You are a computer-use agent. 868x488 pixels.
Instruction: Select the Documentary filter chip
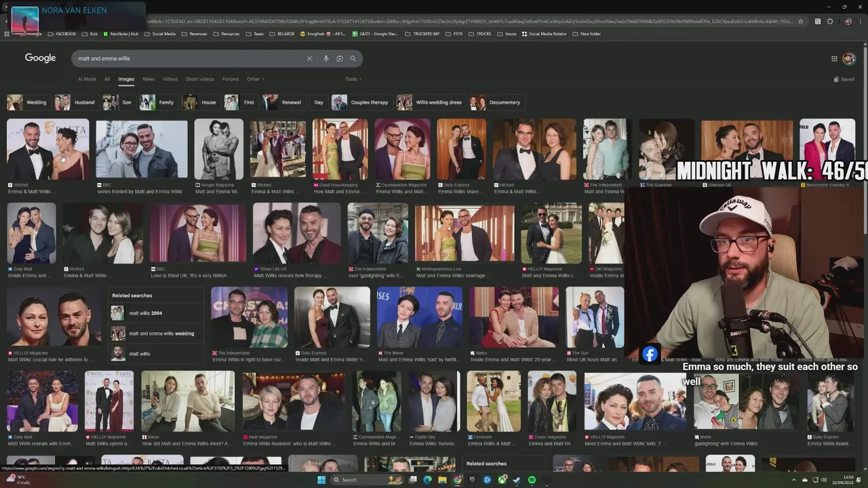496,102
